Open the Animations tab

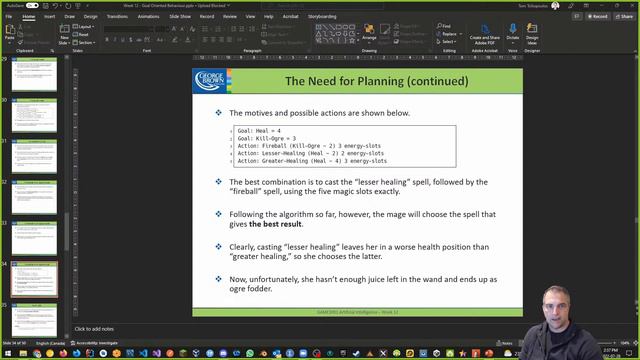pos(148,17)
